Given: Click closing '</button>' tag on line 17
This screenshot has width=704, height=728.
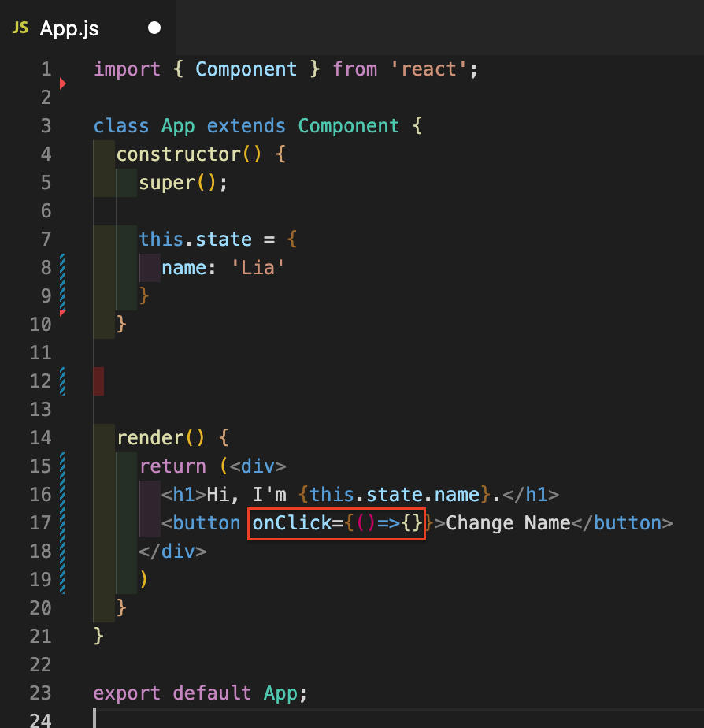Looking at the screenshot, I should [621, 523].
